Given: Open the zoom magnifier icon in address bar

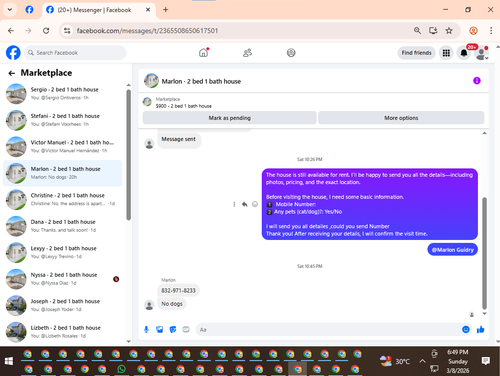Looking at the screenshot, I should pos(417,31).
